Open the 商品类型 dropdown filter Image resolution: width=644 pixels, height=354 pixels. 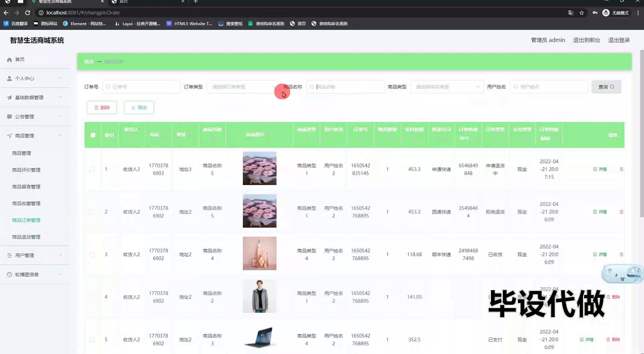(x=447, y=87)
